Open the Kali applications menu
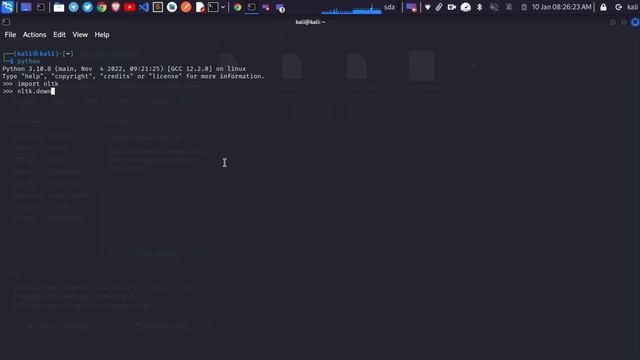Image resolution: width=640 pixels, height=360 pixels. tap(7, 7)
